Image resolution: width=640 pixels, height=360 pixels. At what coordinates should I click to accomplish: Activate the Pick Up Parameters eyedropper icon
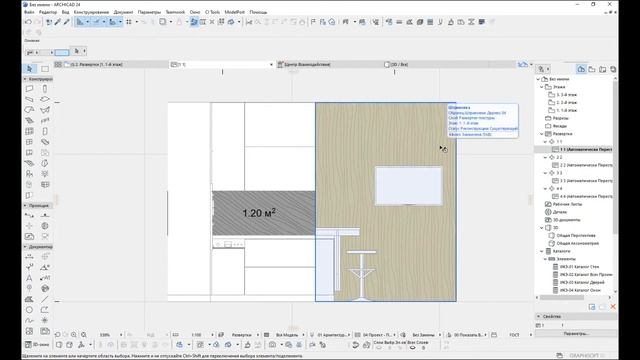pos(58,22)
